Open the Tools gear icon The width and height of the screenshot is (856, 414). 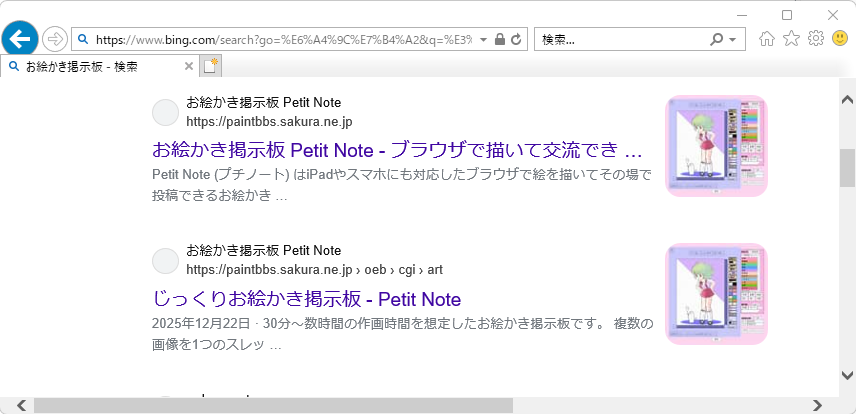[x=816, y=38]
